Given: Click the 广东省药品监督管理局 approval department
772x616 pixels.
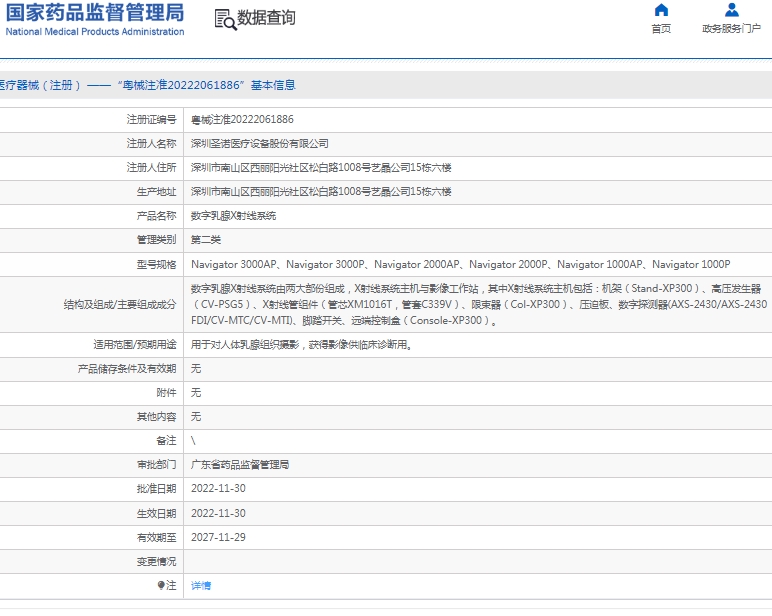Looking at the screenshot, I should pyautogui.click(x=240, y=465).
